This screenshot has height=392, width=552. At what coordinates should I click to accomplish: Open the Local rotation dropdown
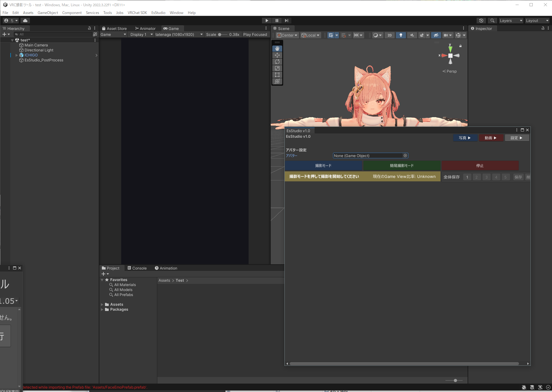click(311, 35)
